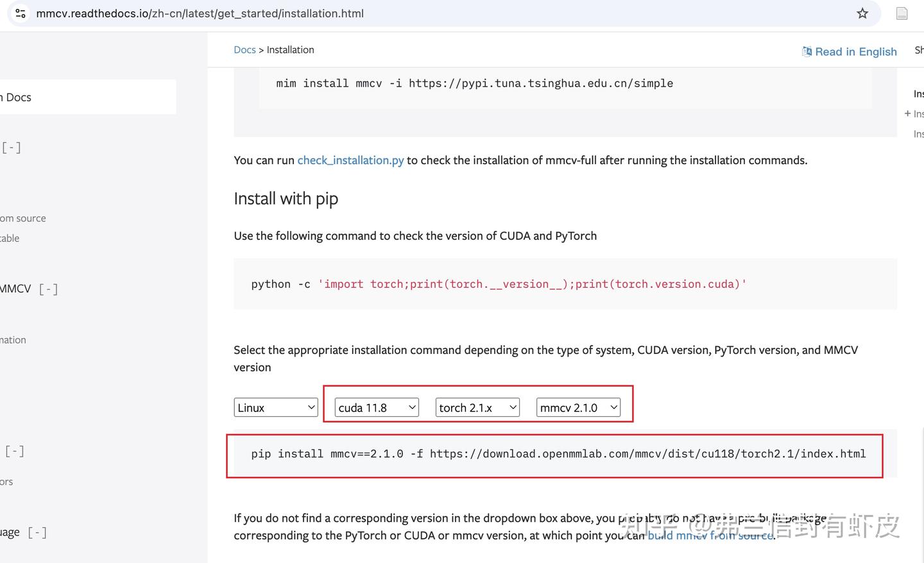The image size is (924, 563).
Task: Click the browser address bar URL
Action: click(x=201, y=13)
